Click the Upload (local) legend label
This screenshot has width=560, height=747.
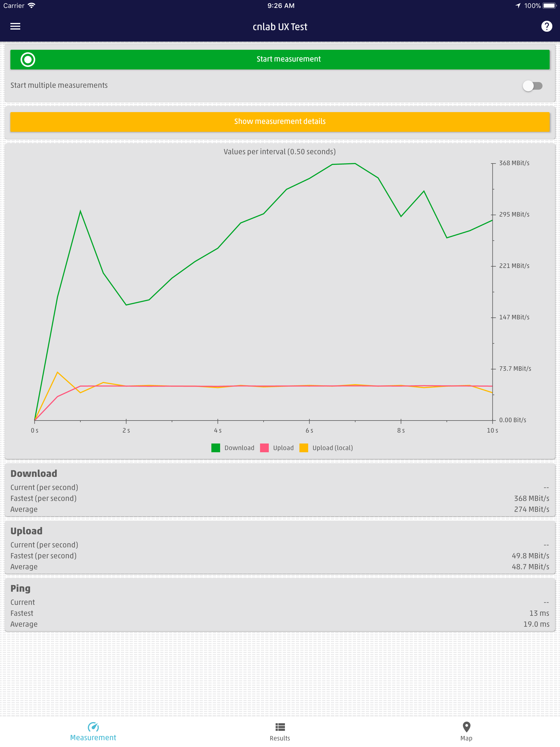point(332,448)
